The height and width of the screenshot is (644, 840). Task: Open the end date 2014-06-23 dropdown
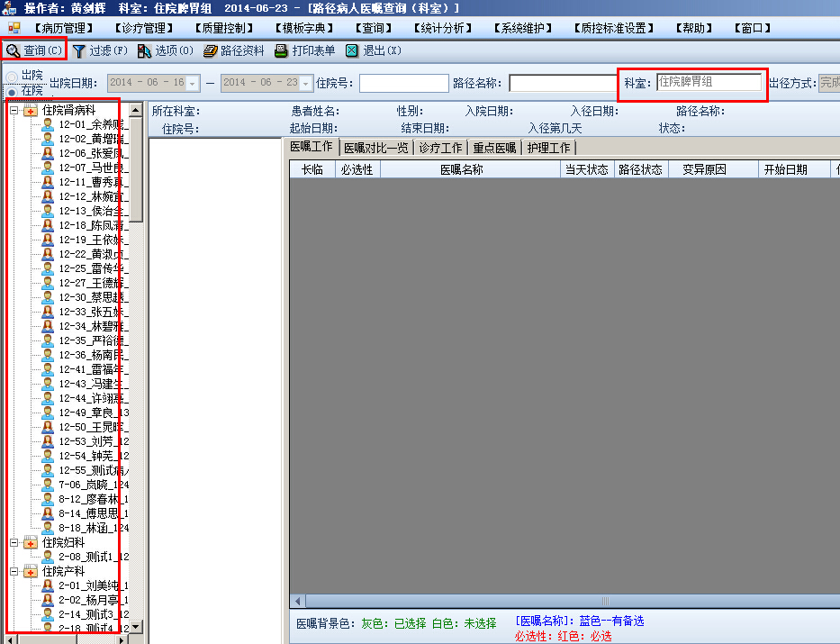tap(305, 83)
